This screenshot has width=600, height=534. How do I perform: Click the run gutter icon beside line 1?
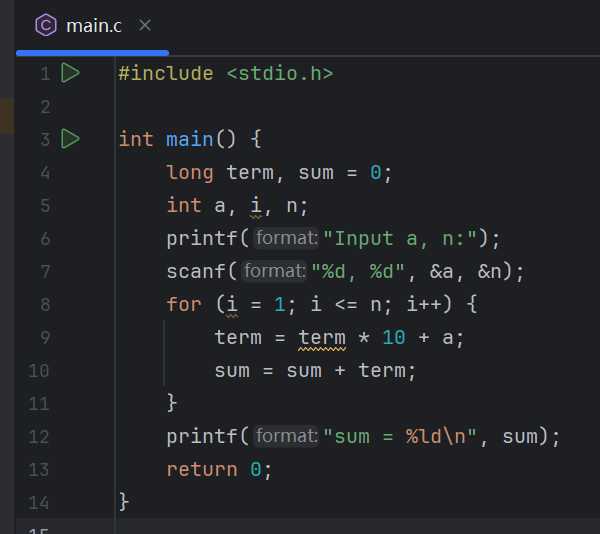(70, 73)
